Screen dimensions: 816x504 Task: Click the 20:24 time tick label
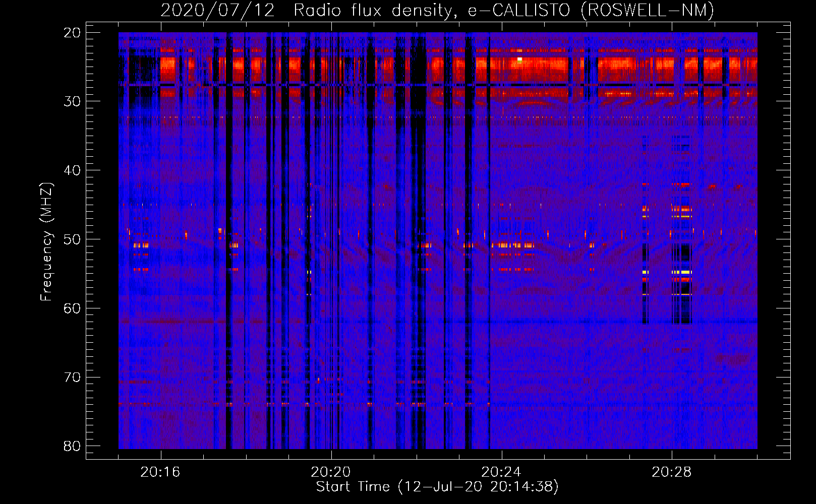point(501,472)
